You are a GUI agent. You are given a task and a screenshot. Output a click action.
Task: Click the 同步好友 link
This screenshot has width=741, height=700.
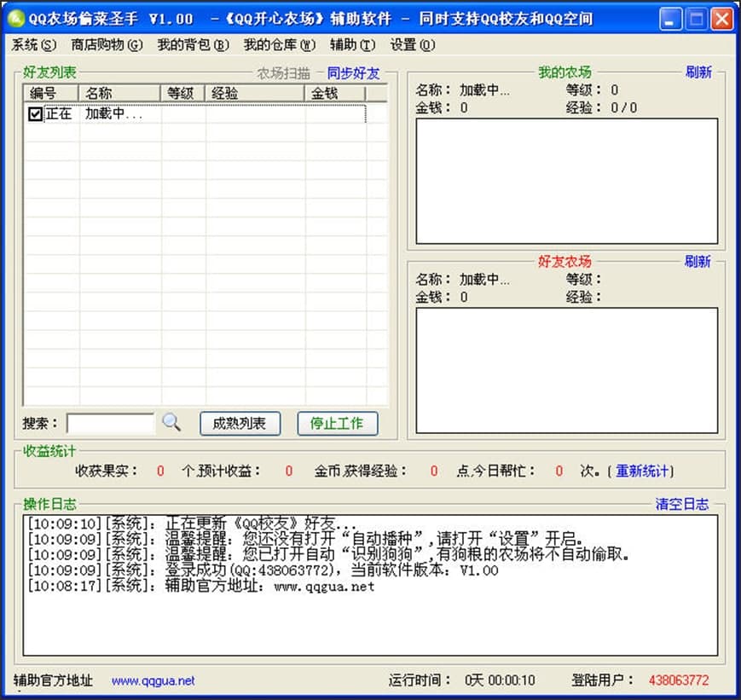coord(353,73)
